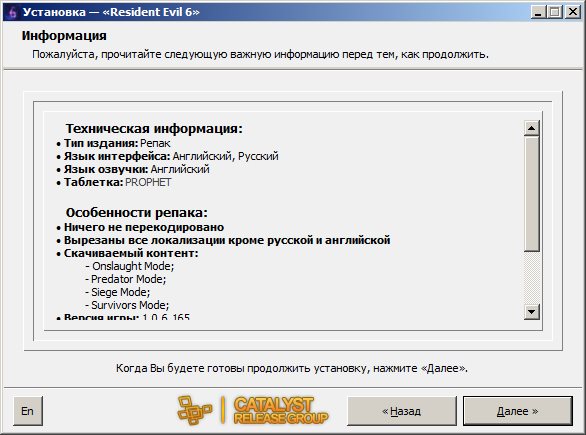The image size is (586, 435).
Task: Continue installation with the Далее» button
Action: tap(518, 411)
